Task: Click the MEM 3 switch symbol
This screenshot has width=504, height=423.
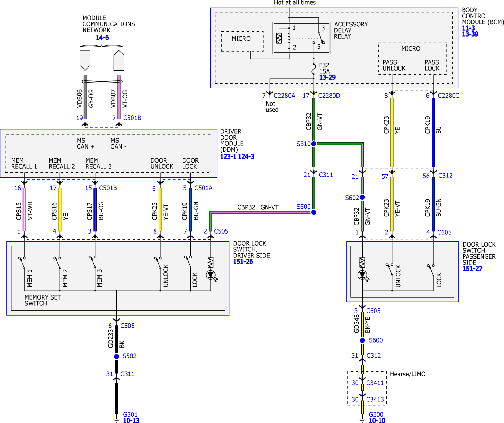Action: [93, 262]
